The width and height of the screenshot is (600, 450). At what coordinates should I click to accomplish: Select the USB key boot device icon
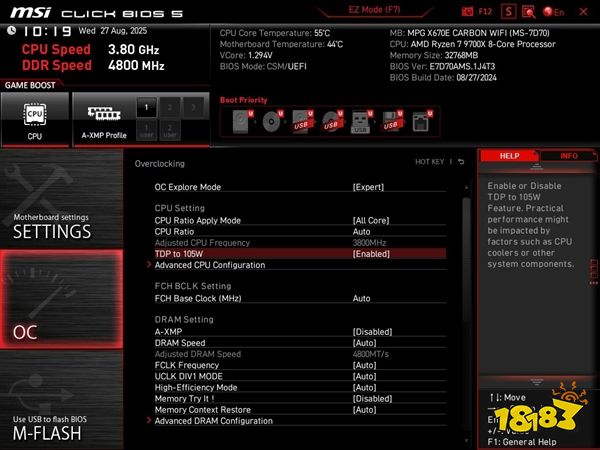[x=361, y=122]
